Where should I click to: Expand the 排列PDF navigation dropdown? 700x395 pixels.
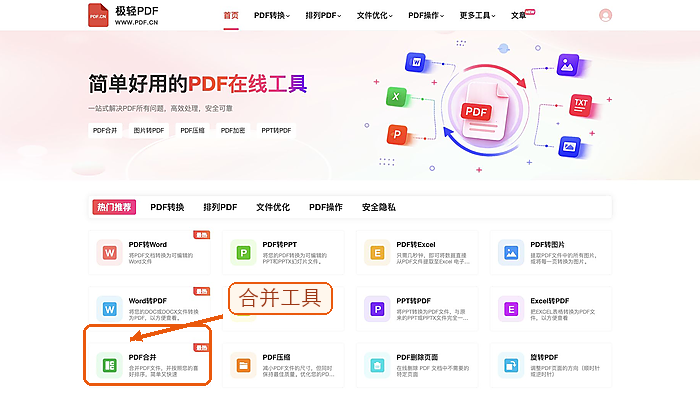point(323,16)
